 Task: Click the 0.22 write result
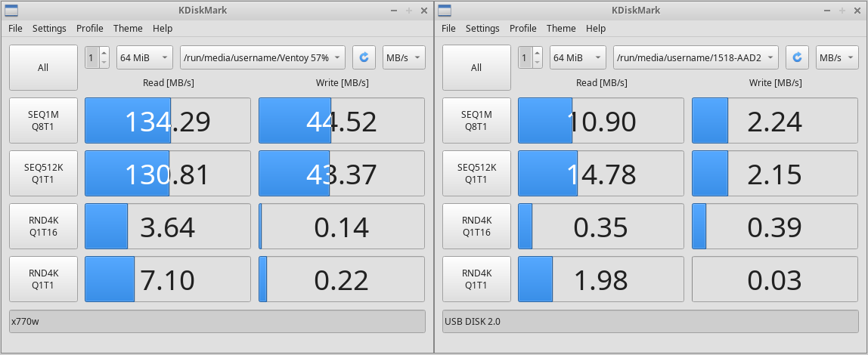(x=342, y=279)
